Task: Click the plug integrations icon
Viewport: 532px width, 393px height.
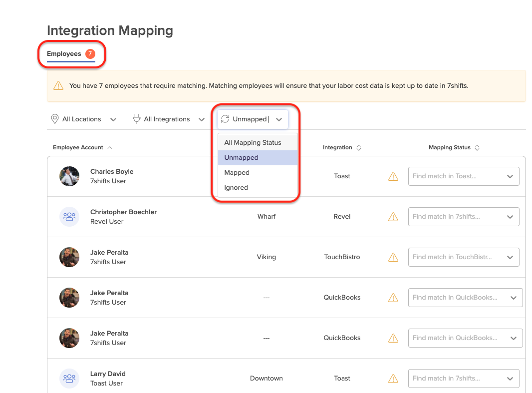Action: [x=136, y=119]
